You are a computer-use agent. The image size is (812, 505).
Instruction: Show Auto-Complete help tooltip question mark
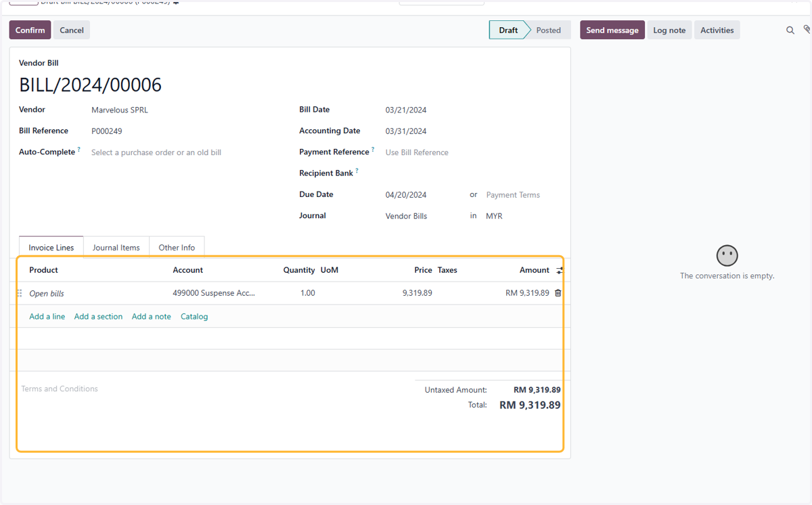pyautogui.click(x=78, y=150)
